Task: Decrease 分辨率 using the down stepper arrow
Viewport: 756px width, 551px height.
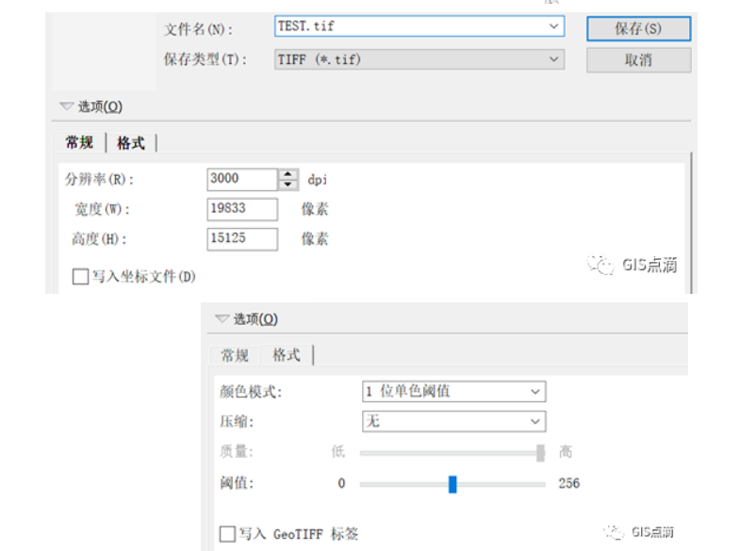Action: [288, 185]
